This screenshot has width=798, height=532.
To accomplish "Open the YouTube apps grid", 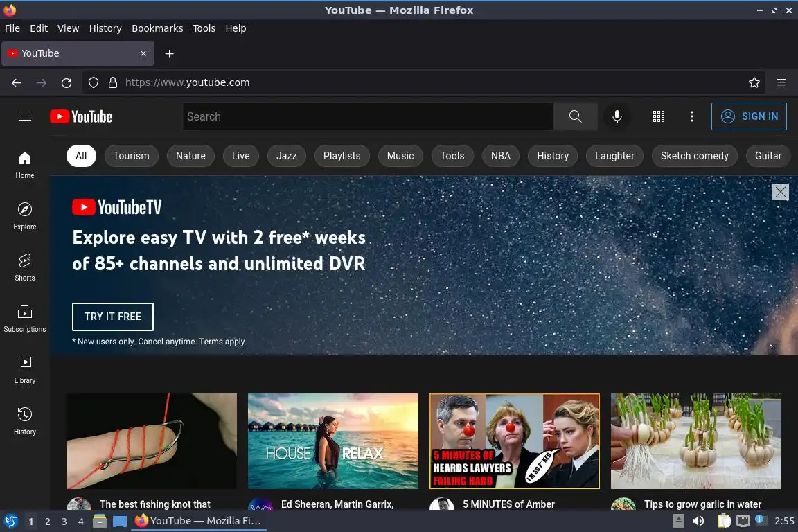I will tap(659, 116).
